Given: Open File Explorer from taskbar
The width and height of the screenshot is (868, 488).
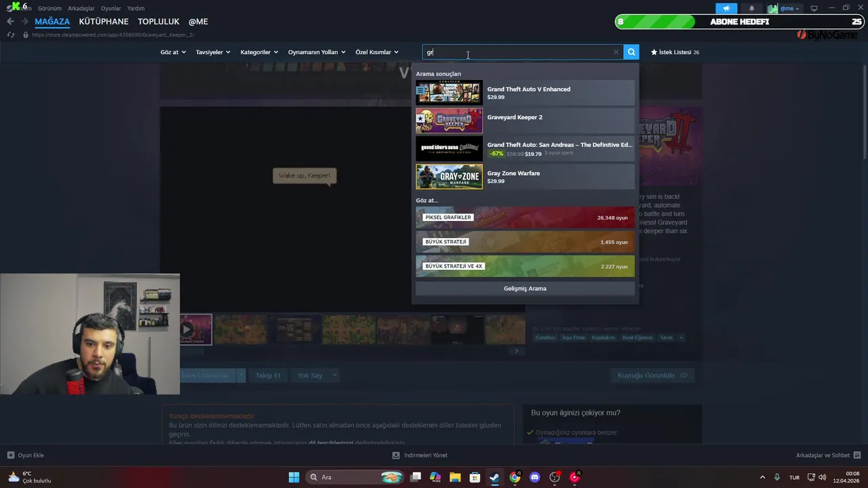Looking at the screenshot, I should pyautogui.click(x=455, y=477).
